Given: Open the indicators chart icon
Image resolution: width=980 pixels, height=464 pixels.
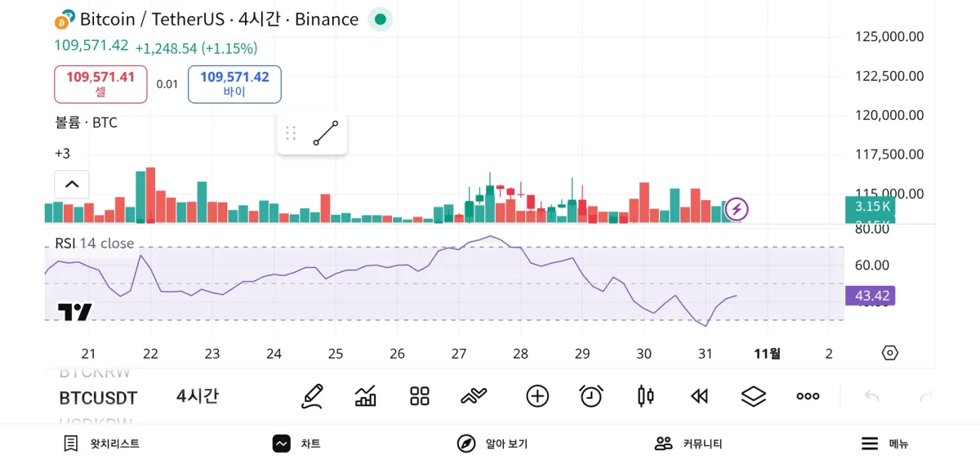Looking at the screenshot, I should 366,396.
